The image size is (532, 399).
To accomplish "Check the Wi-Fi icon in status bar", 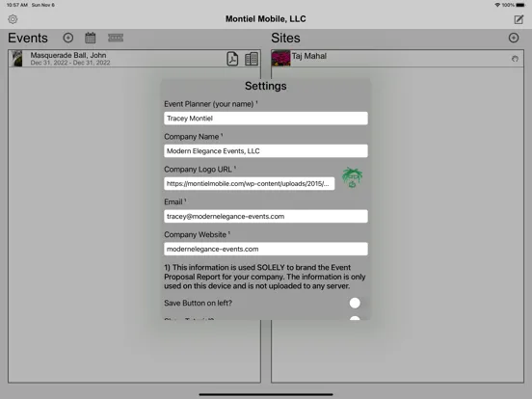I will coord(497,5).
